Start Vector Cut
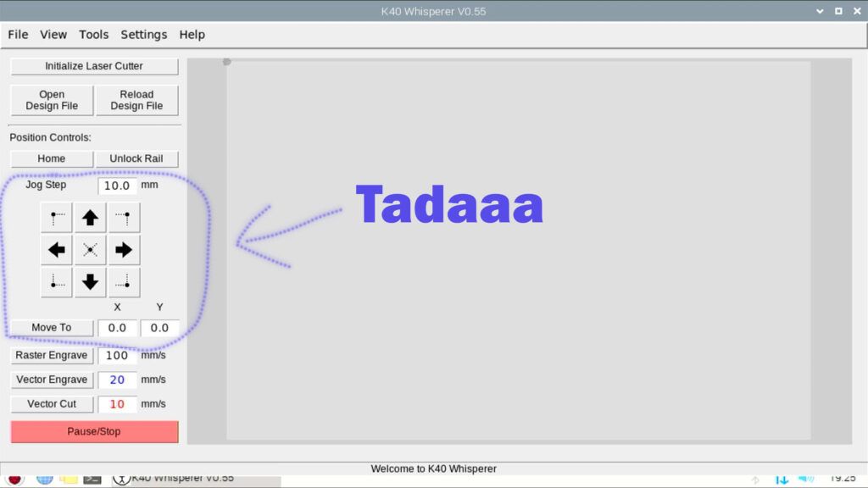This screenshot has width=868, height=488. (x=52, y=404)
